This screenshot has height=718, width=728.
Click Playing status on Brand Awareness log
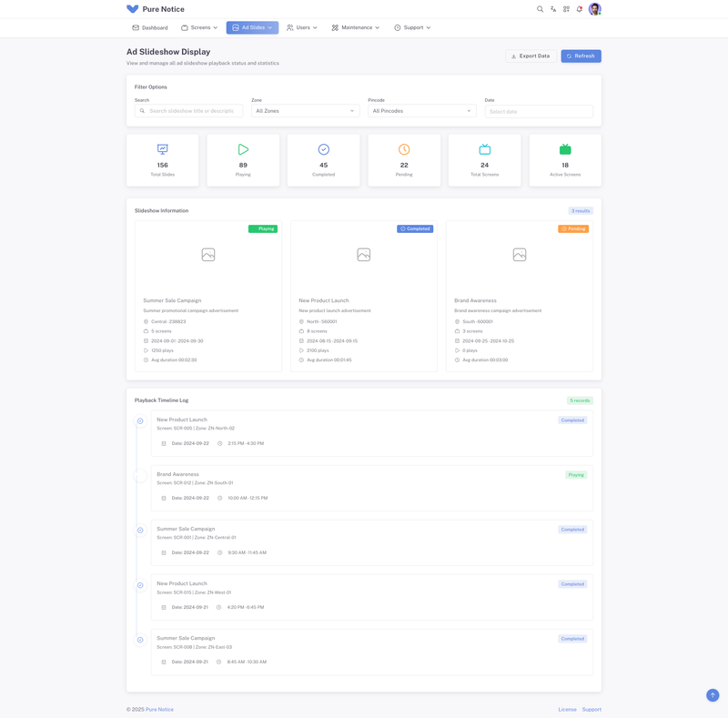[x=576, y=475]
